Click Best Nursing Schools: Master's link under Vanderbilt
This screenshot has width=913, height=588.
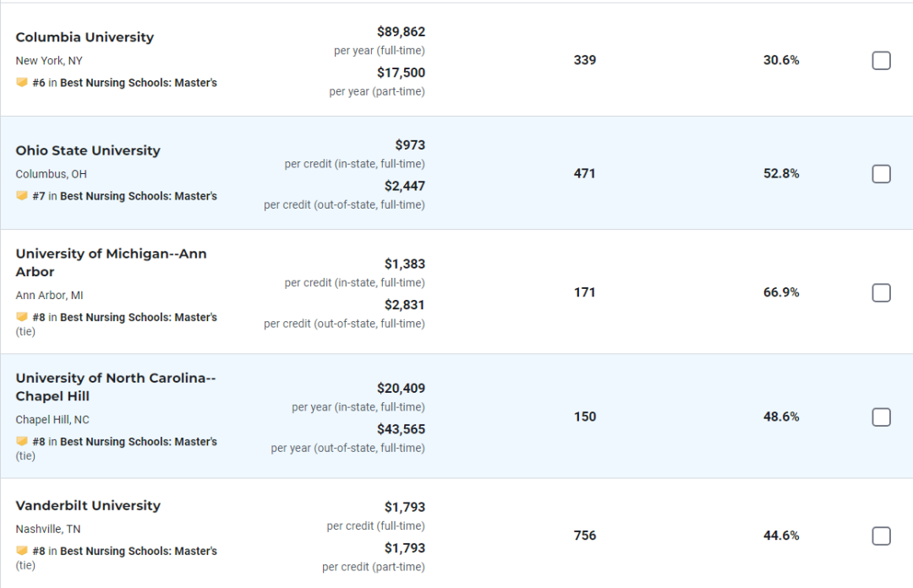139,551
